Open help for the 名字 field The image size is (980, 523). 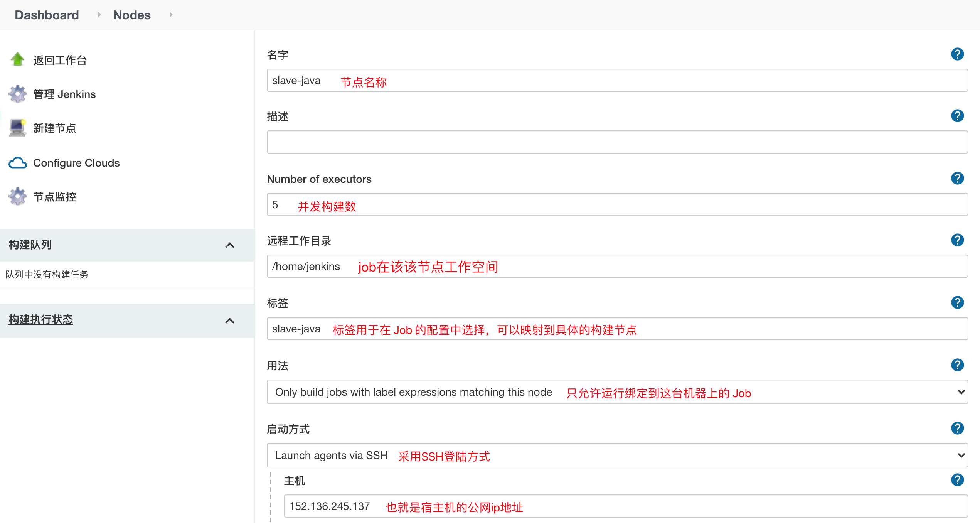click(957, 54)
